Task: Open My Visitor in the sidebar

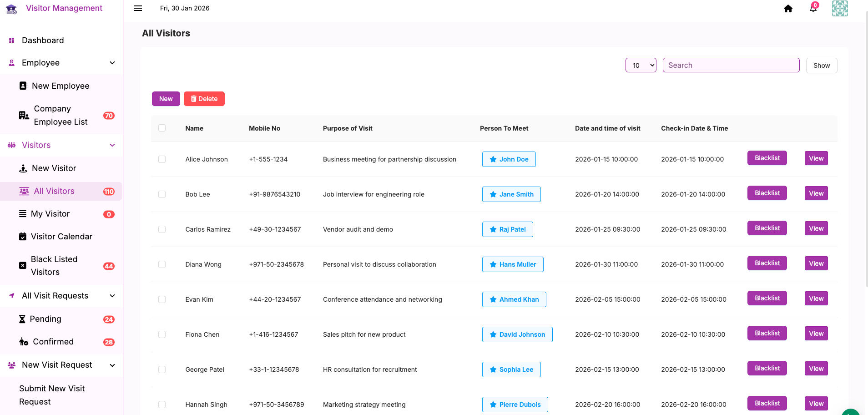Action: (x=50, y=214)
